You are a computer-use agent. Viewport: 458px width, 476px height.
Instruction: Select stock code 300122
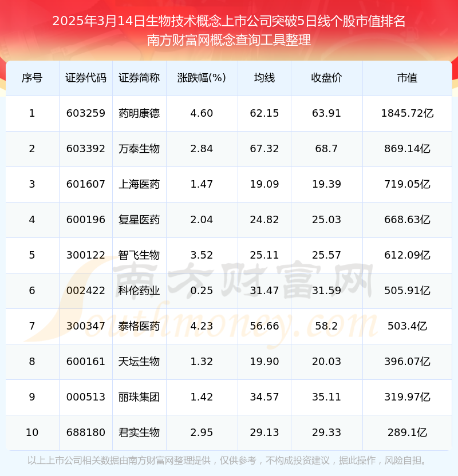pyautogui.click(x=86, y=255)
